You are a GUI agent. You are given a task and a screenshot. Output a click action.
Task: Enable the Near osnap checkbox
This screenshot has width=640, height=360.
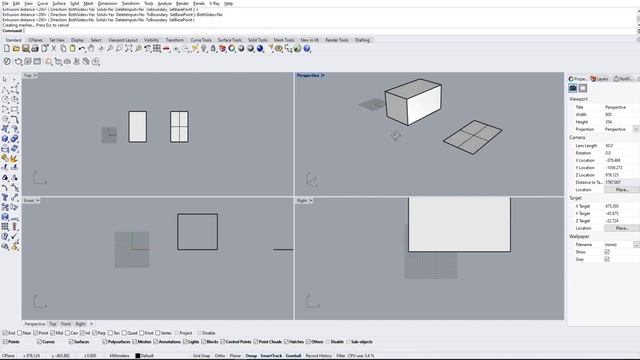[20, 333]
